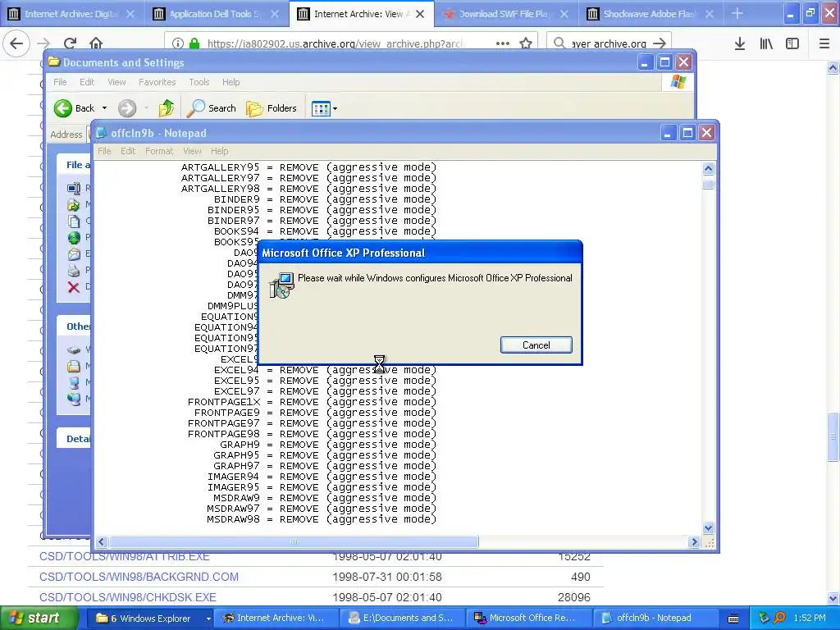Toggle the Folders pane in Explorer
This screenshot has height=630, width=840.
pyautogui.click(x=272, y=108)
